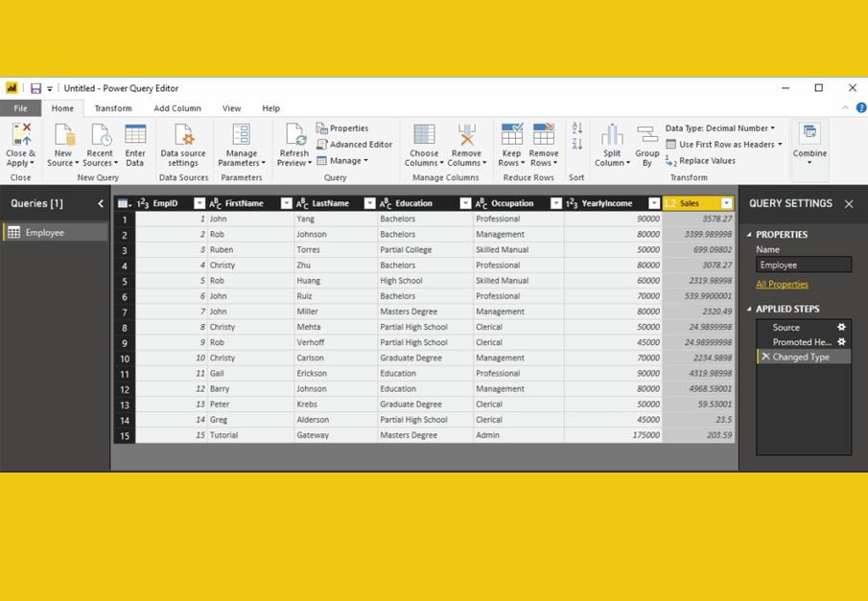Open FirstName column filter dropdown

tap(286, 203)
